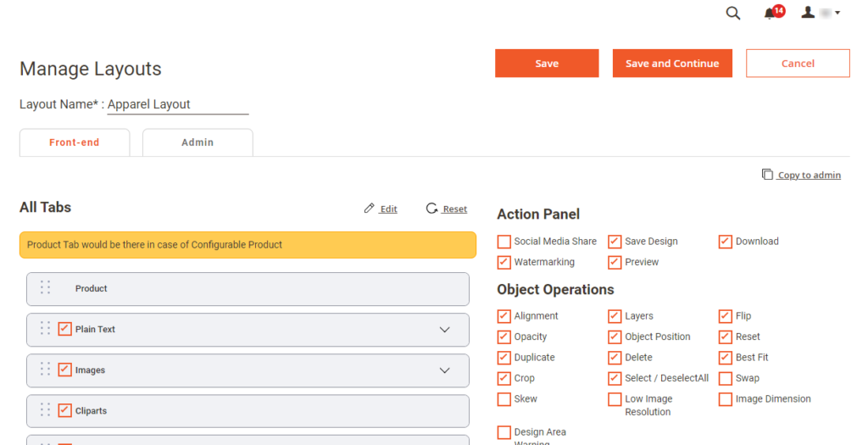Image resolution: width=868 pixels, height=445 pixels.
Task: Toggle the Swap checkbox
Action: coord(726,378)
